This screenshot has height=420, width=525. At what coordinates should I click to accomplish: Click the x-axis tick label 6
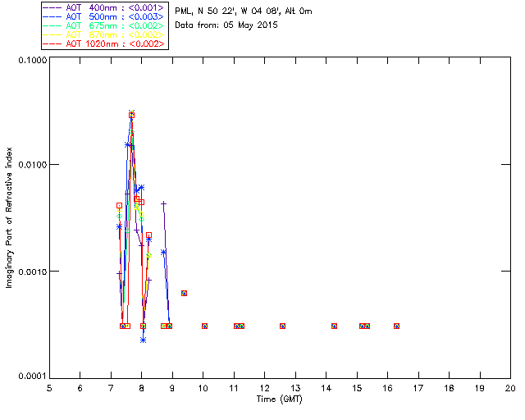coord(80,388)
